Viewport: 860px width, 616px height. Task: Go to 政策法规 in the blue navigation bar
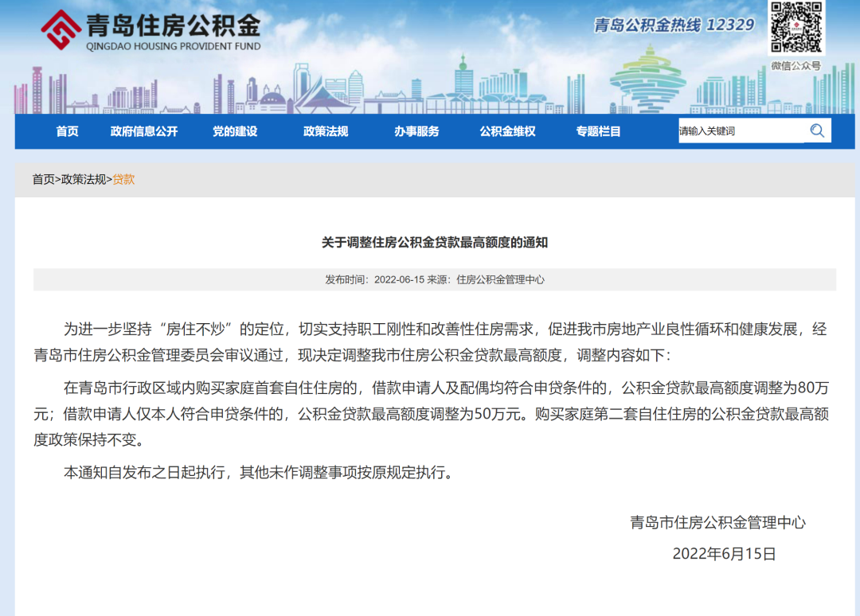coord(326,131)
